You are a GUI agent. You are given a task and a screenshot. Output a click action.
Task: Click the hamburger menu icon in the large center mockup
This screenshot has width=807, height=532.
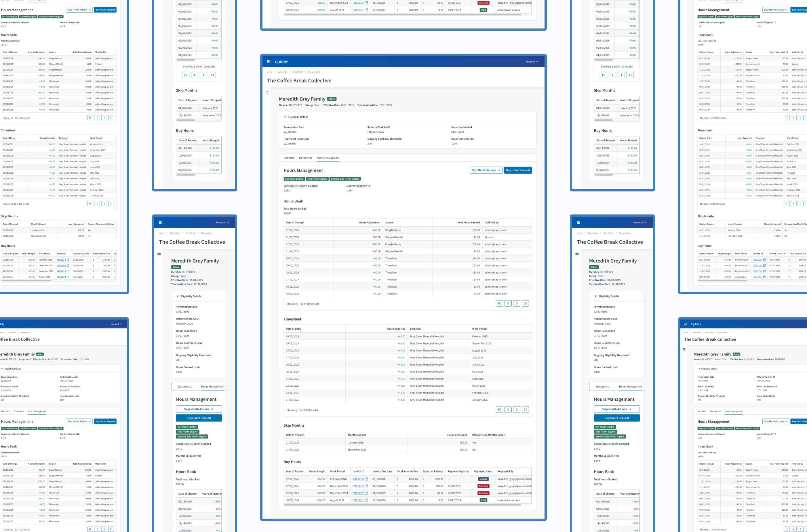point(267,93)
